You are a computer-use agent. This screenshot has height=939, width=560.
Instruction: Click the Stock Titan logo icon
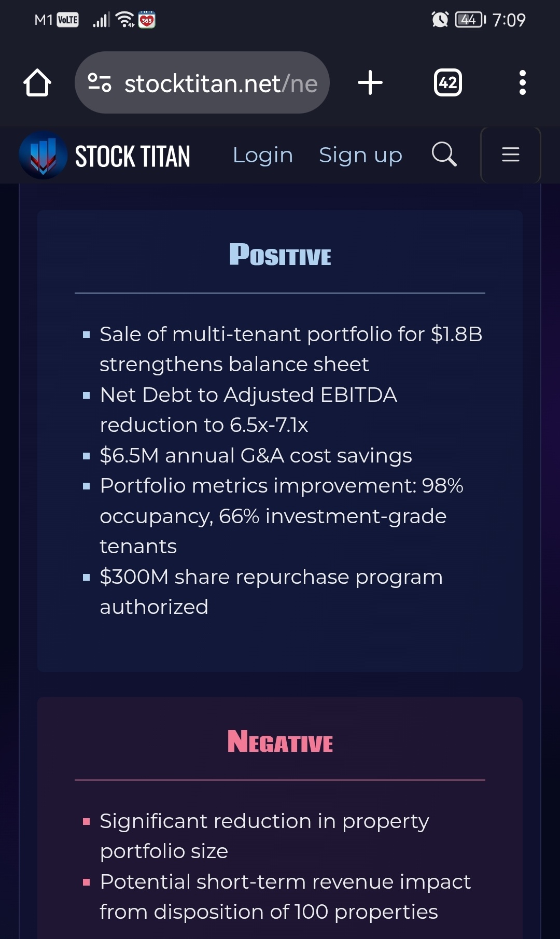(x=43, y=155)
